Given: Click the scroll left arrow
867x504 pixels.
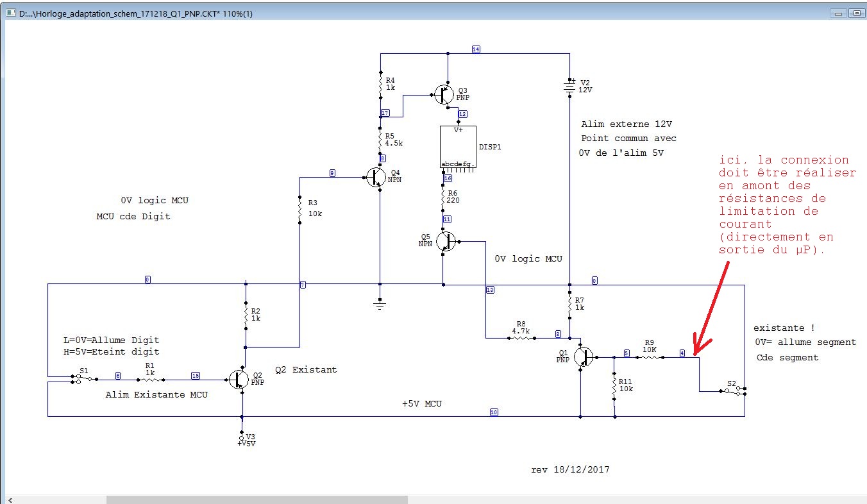Looking at the screenshot, I should click(x=10, y=499).
